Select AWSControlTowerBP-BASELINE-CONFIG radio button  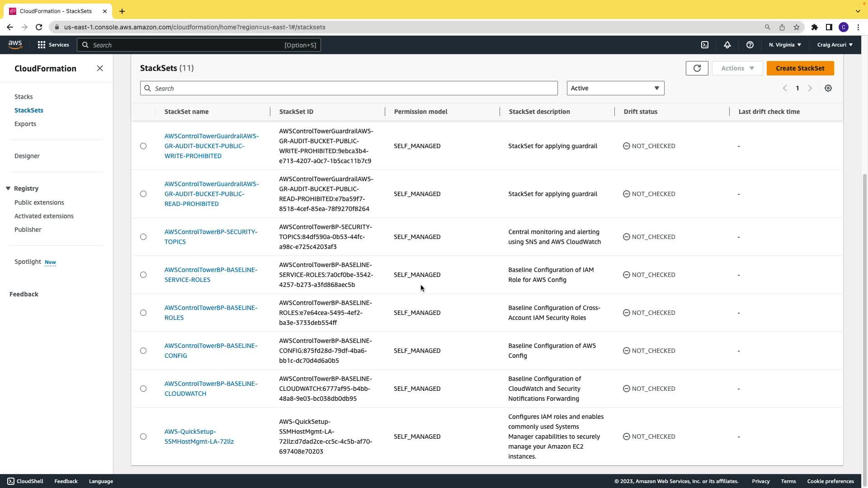[143, 351]
